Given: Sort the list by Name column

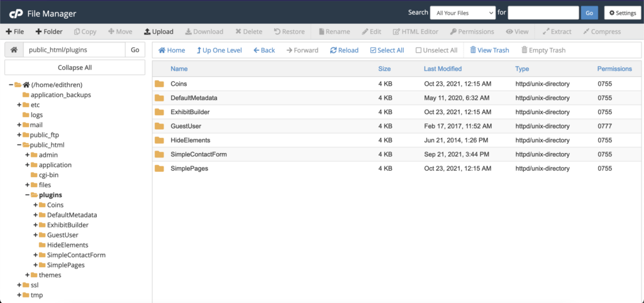Looking at the screenshot, I should pyautogui.click(x=179, y=69).
